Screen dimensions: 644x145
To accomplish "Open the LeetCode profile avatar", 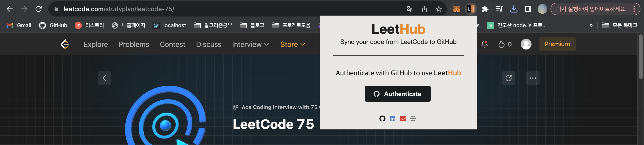I will pyautogui.click(x=526, y=44).
